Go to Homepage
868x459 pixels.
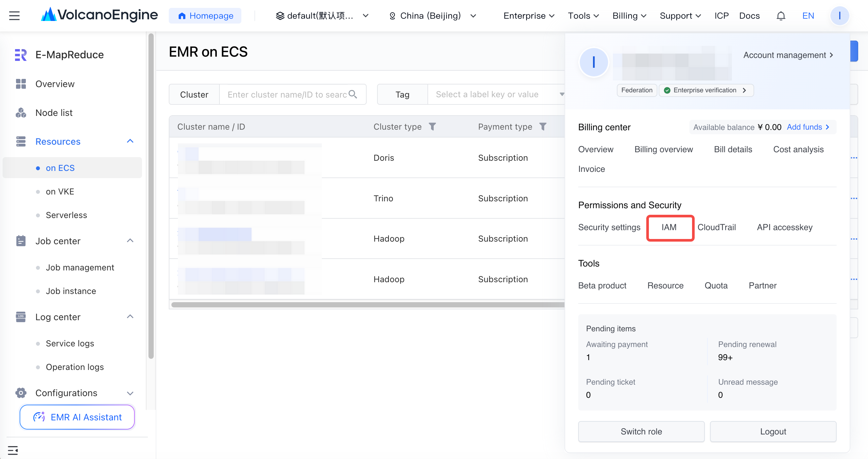205,15
